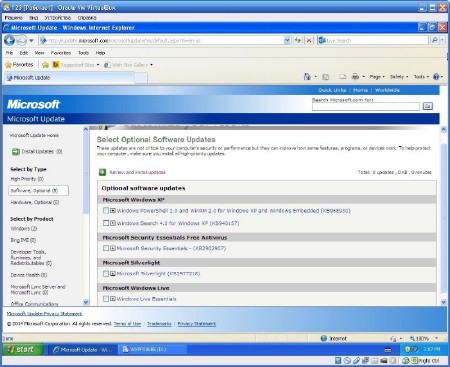Select the green Install Updates icon
Viewport: 450px width, 367px height.
point(16,152)
